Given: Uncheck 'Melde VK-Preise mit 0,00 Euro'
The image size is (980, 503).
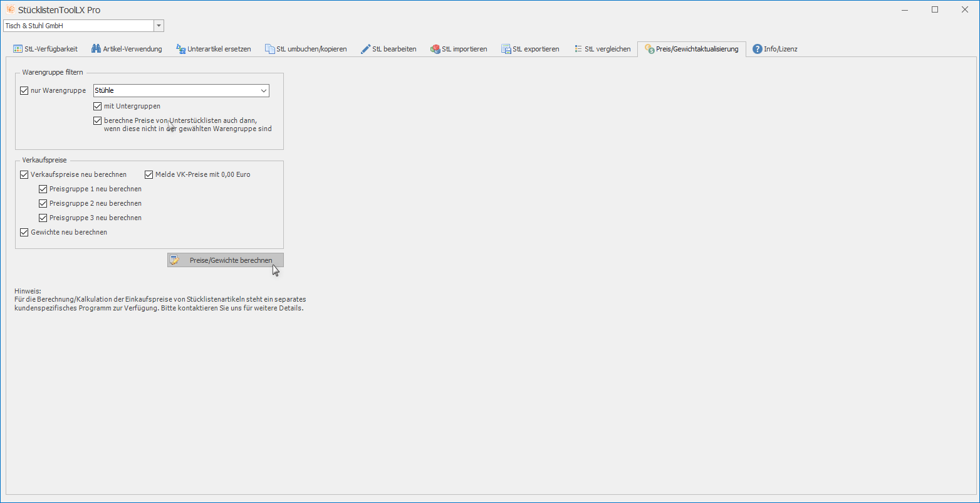Looking at the screenshot, I should pos(149,174).
